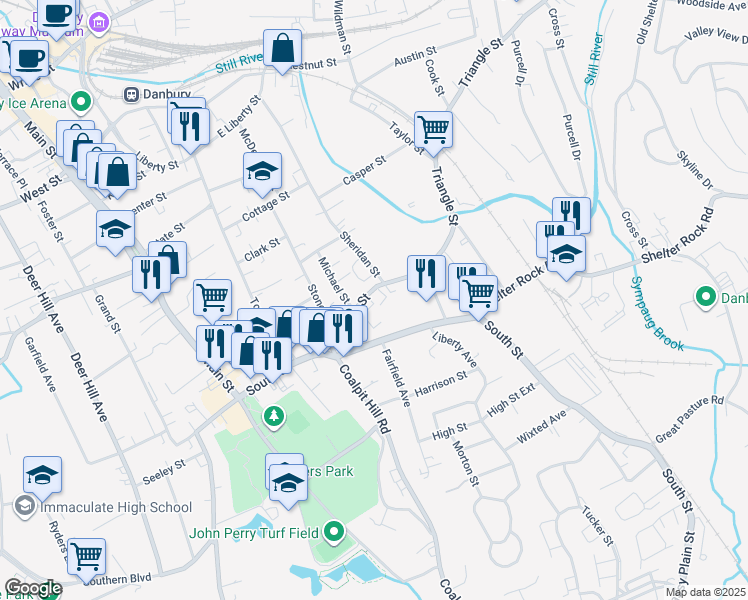Click the restaurant marker near E Liberty St
This screenshot has height=600, width=748.
point(188,126)
